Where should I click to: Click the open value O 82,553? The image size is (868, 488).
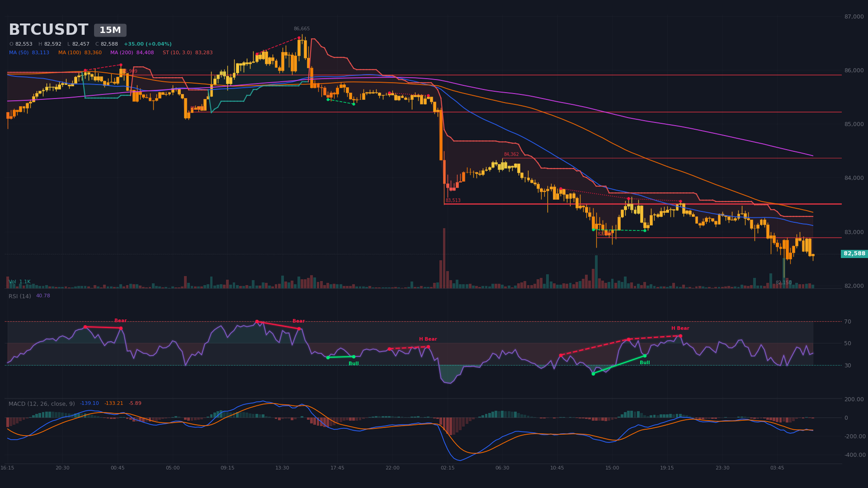[x=21, y=44]
